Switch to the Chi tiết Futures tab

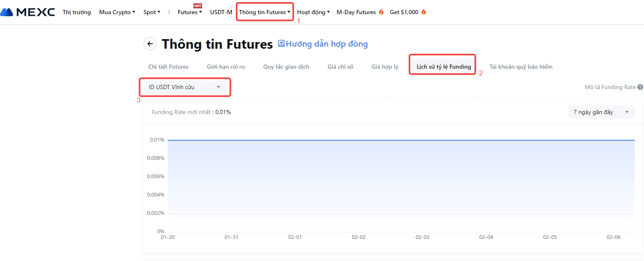[168, 67]
